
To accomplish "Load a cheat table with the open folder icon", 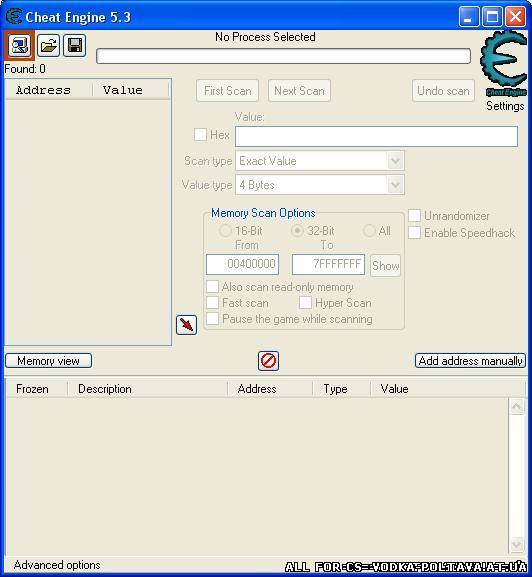I will pos(48,46).
